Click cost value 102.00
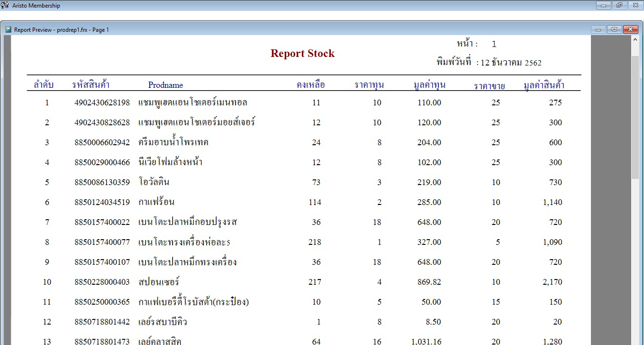 pos(429,162)
